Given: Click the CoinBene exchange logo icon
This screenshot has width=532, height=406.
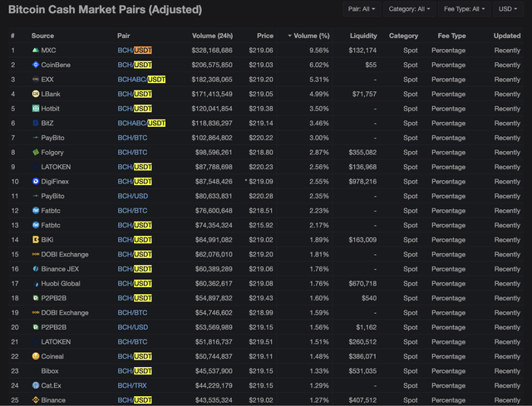Looking at the screenshot, I should pos(35,65).
